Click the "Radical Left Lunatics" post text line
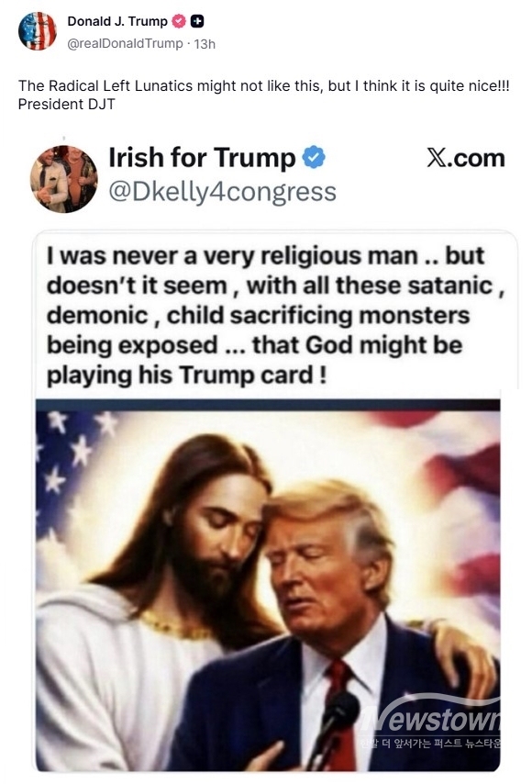Viewport: 532px width, 784px height. coord(264,86)
